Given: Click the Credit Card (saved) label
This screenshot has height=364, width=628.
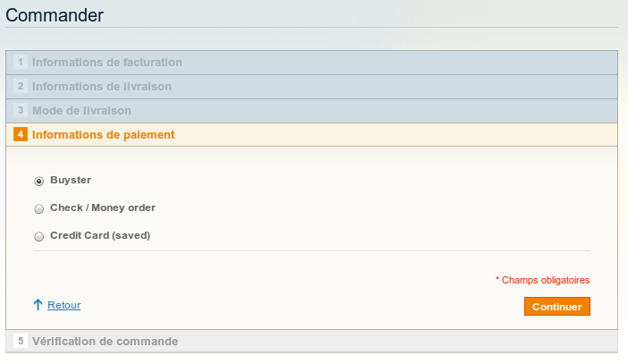Looking at the screenshot, I should (x=100, y=236).
